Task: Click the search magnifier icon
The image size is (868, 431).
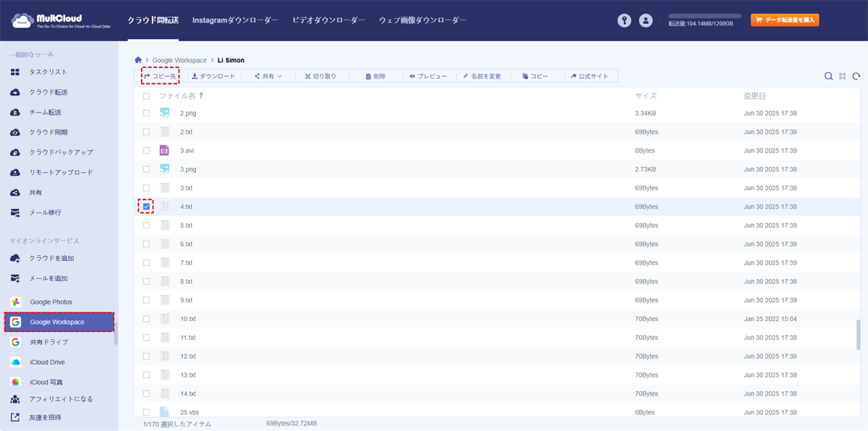Action: (x=828, y=76)
